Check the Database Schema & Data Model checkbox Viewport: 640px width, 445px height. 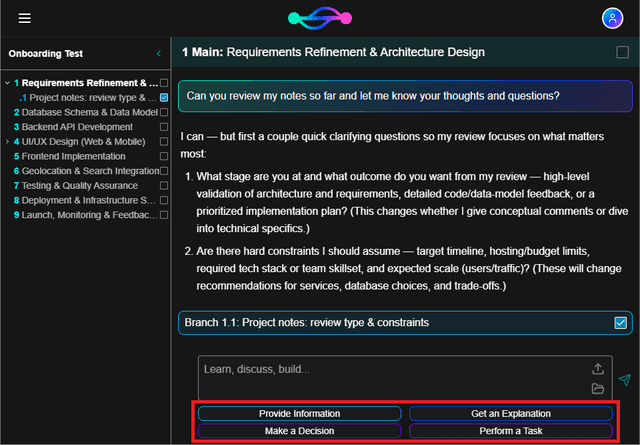(x=164, y=112)
